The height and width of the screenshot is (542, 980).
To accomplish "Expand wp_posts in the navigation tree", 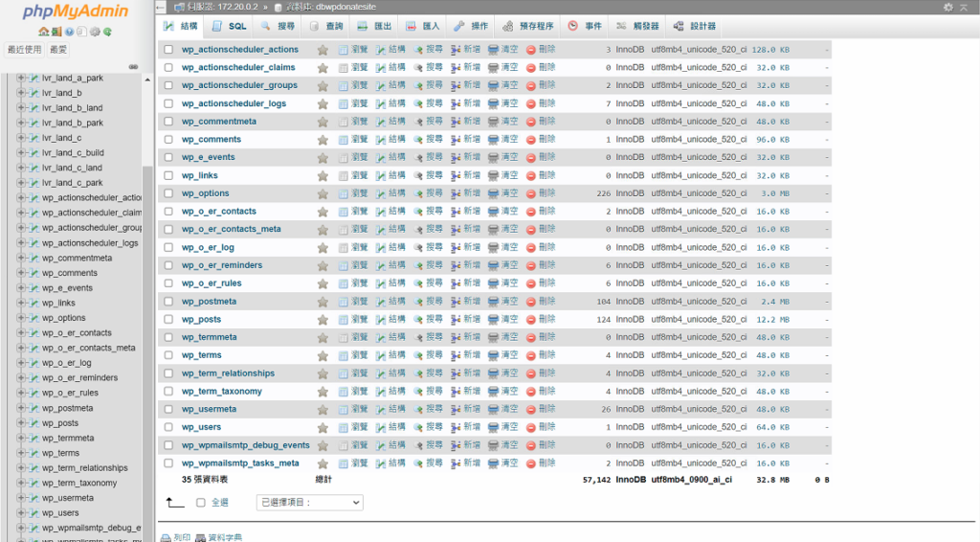I will point(22,423).
